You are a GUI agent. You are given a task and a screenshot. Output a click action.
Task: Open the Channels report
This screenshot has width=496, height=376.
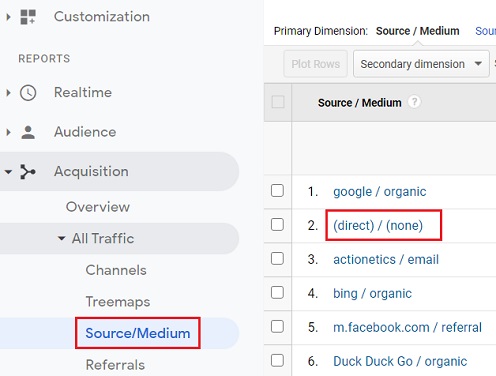[116, 270]
